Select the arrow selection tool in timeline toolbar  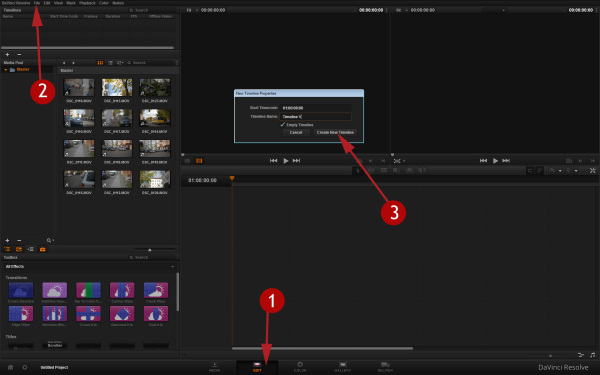click(x=358, y=171)
